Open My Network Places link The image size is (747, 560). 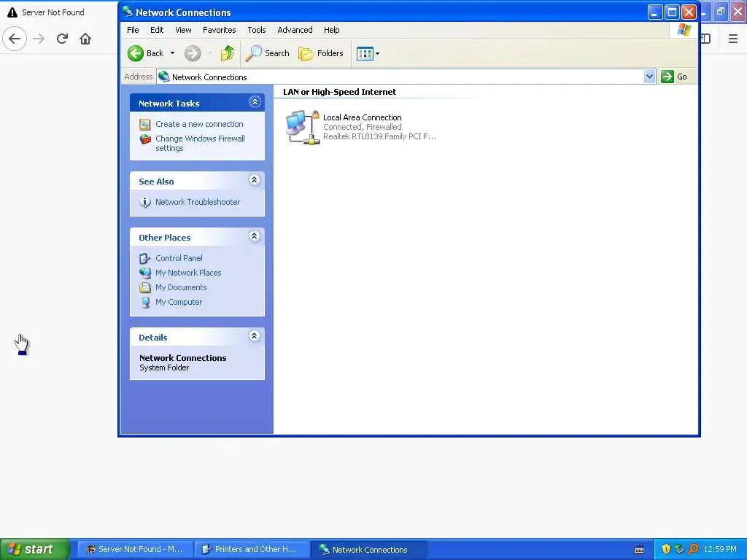188,273
